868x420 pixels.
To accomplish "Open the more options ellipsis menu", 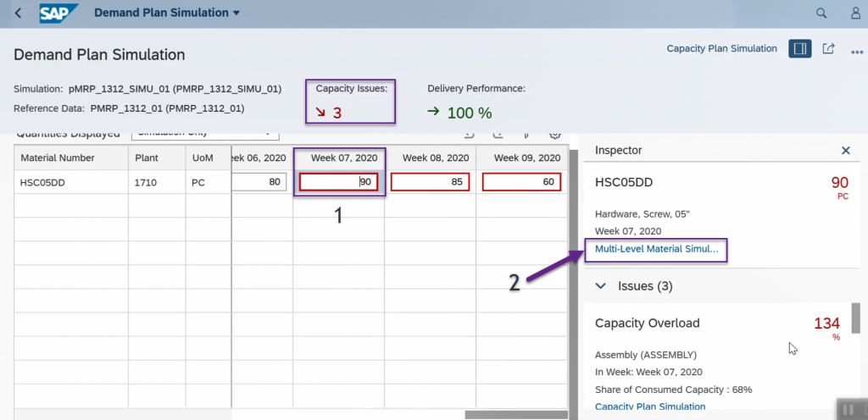I will click(857, 52).
